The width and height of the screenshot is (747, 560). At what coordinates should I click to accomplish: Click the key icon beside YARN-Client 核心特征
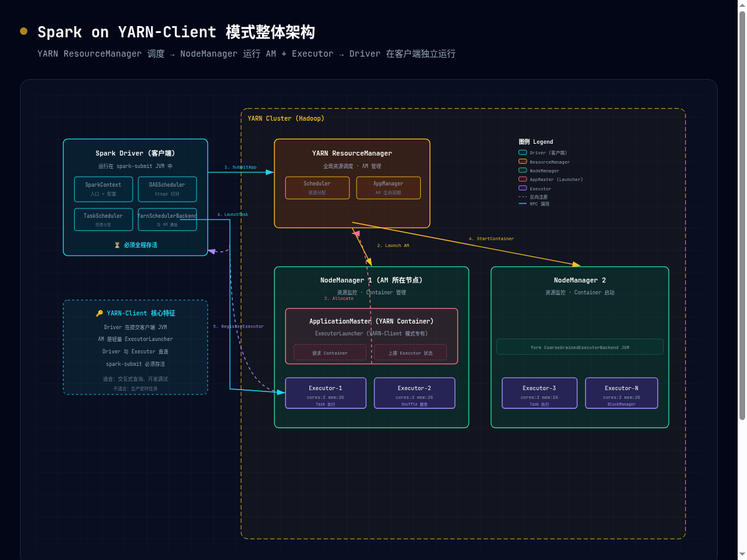coord(100,314)
